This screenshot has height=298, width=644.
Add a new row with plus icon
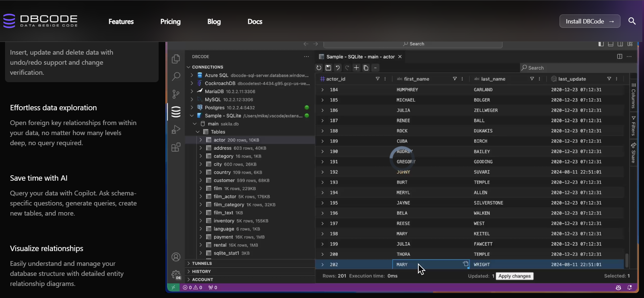pos(356,68)
